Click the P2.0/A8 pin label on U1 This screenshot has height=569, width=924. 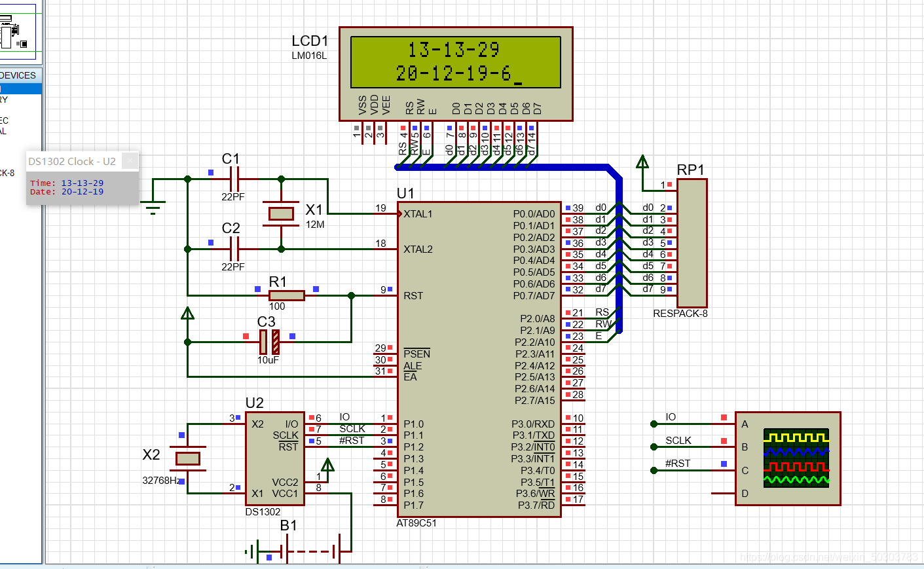coord(537,319)
